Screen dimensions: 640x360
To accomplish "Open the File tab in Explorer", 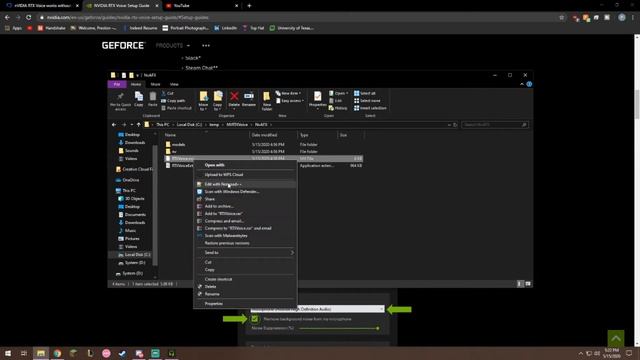I will (117, 84).
